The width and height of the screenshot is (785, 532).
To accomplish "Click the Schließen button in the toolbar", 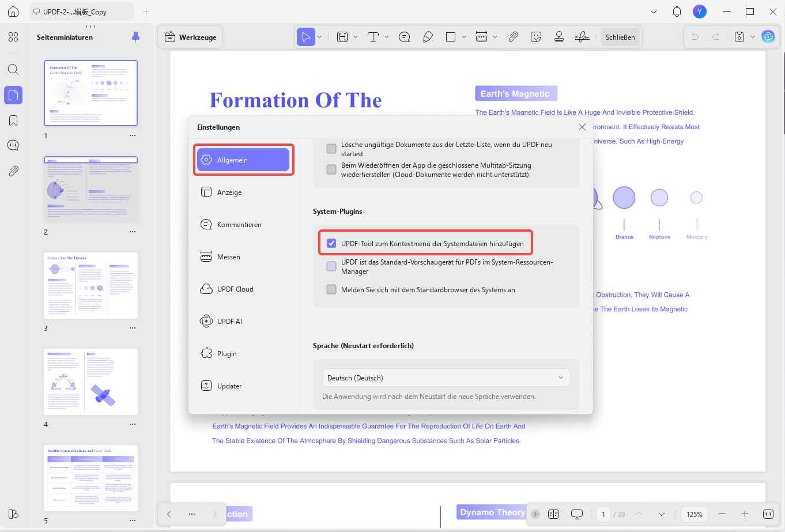I will point(620,37).
